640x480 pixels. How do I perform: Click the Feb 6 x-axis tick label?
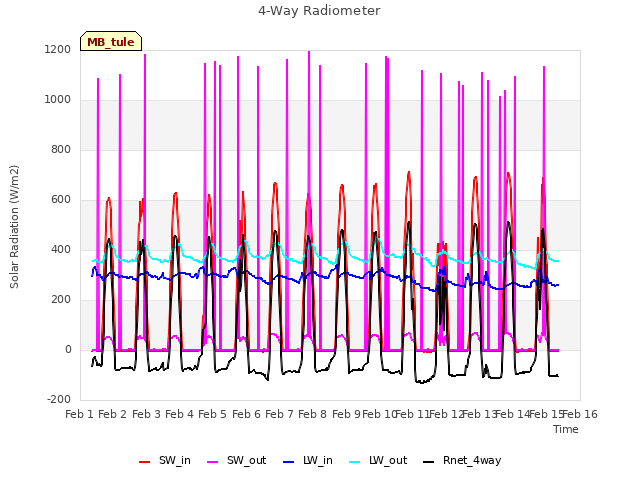pos(246,414)
